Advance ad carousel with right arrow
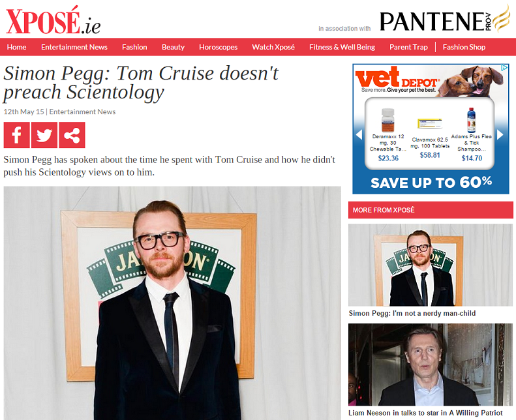The height and width of the screenshot is (420, 516). tap(500, 134)
